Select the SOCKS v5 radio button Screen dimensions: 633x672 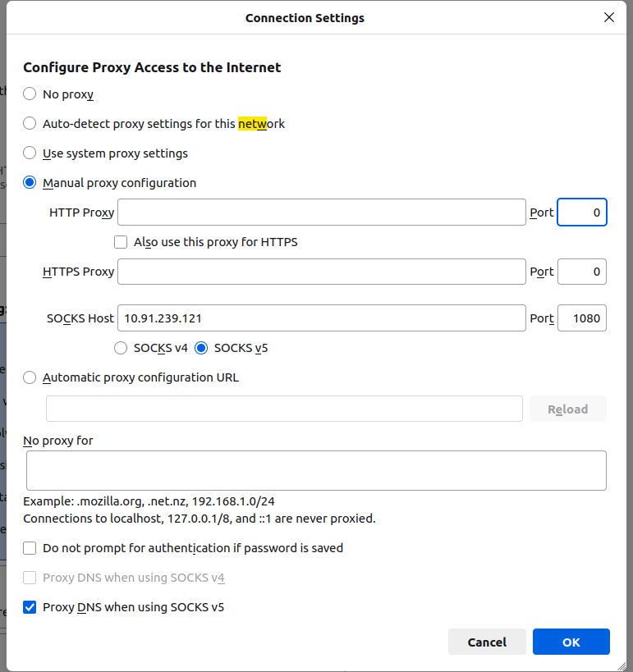[202, 348]
